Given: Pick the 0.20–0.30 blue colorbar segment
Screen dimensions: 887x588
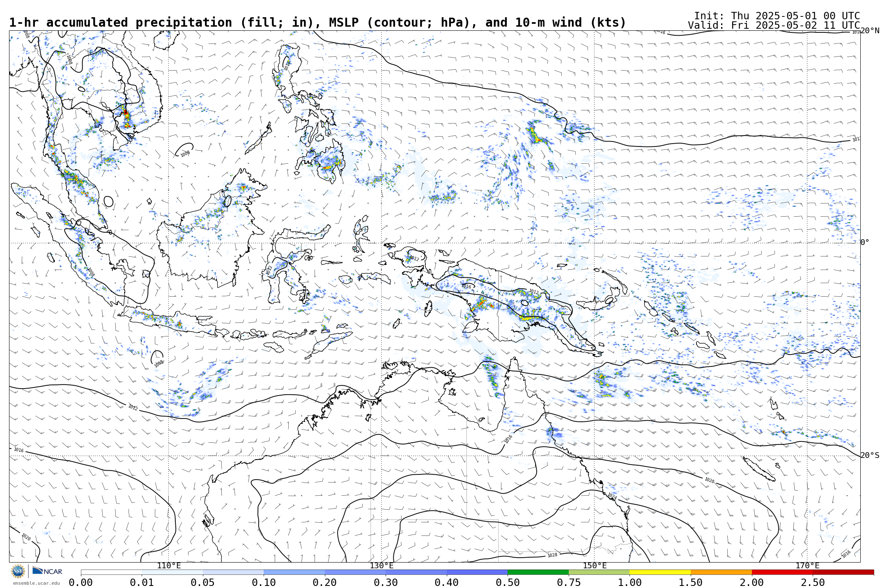Looking at the screenshot, I should pos(355,572).
